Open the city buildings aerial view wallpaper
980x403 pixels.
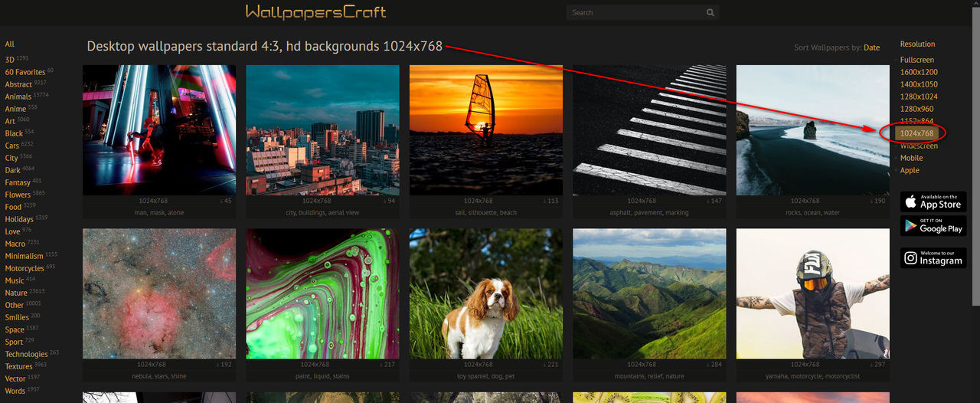coord(322,130)
